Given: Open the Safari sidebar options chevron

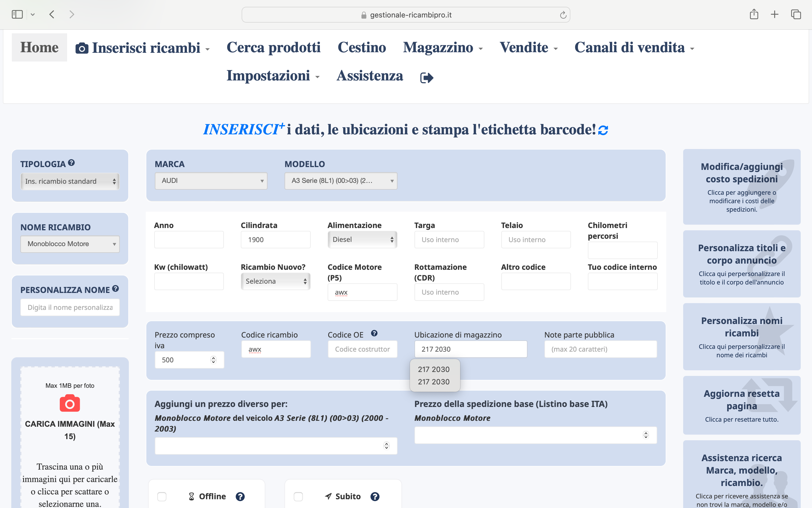Looking at the screenshot, I should tap(32, 14).
